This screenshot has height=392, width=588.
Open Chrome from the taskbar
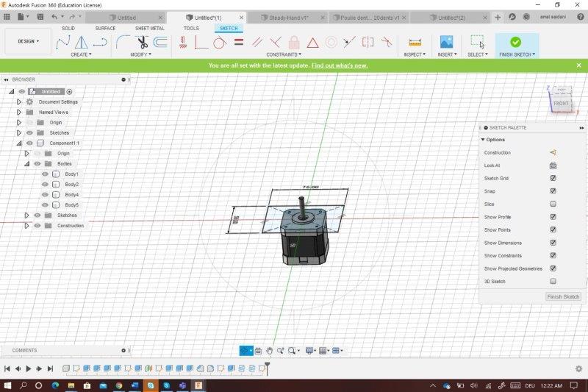pyautogui.click(x=119, y=385)
